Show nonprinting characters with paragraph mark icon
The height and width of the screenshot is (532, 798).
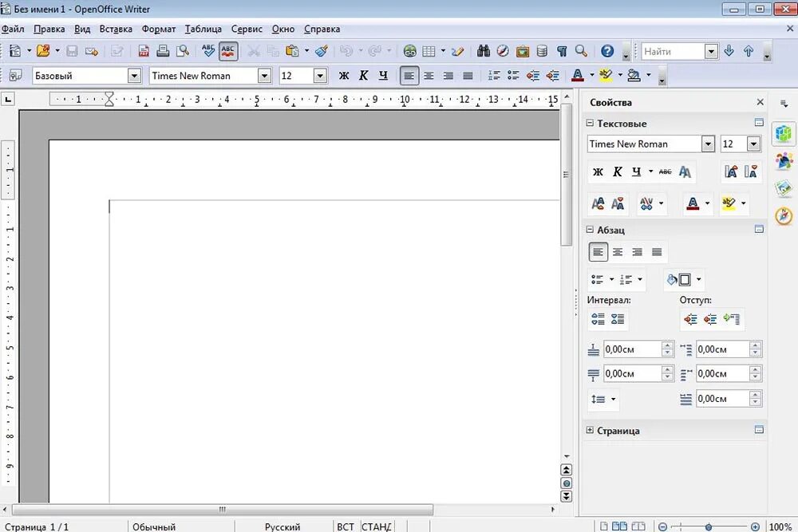561,50
